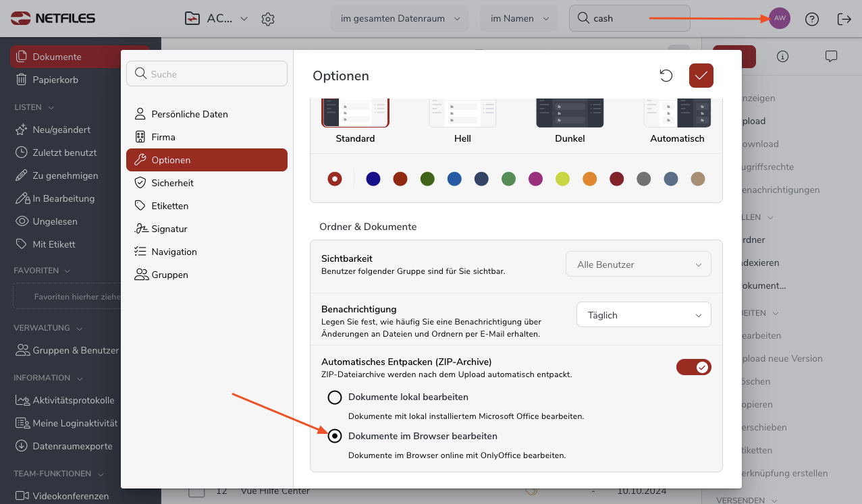
Task: Go to Persönliche Daten section
Action: (x=189, y=114)
